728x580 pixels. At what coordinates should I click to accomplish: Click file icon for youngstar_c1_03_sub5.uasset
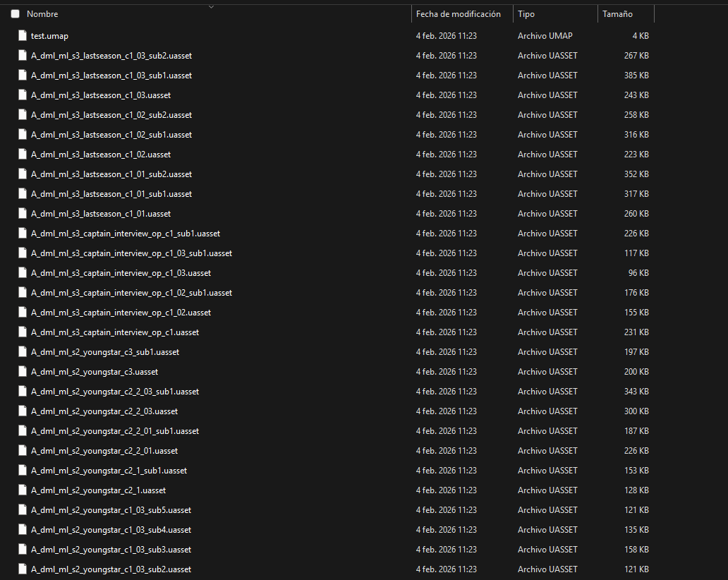click(x=23, y=510)
